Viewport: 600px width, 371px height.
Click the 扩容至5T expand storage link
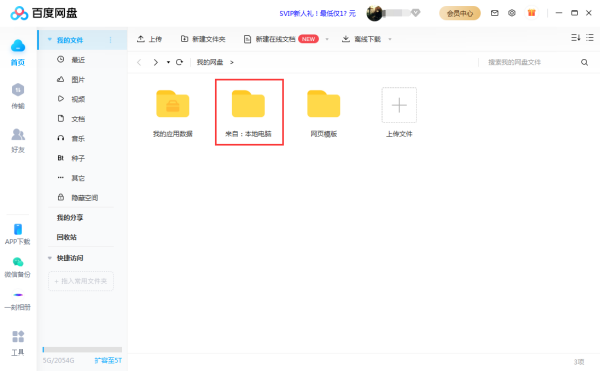(108, 360)
